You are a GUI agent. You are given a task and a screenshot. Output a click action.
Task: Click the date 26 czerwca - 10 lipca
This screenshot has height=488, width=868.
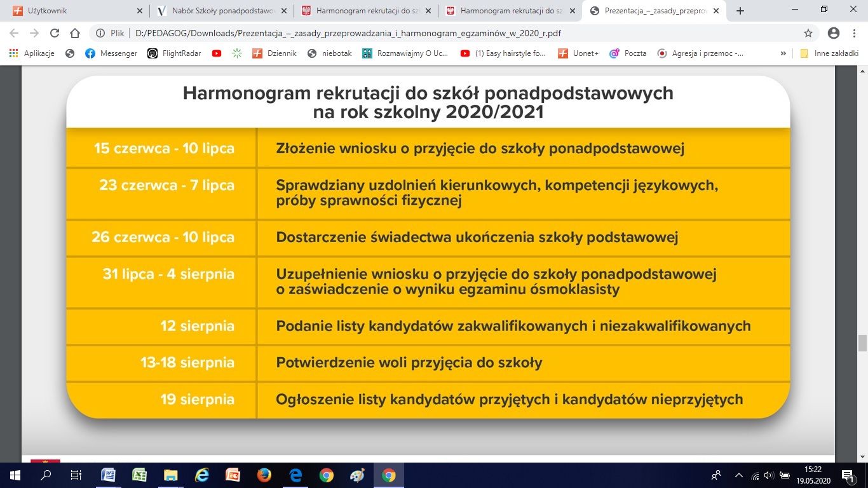tap(163, 238)
